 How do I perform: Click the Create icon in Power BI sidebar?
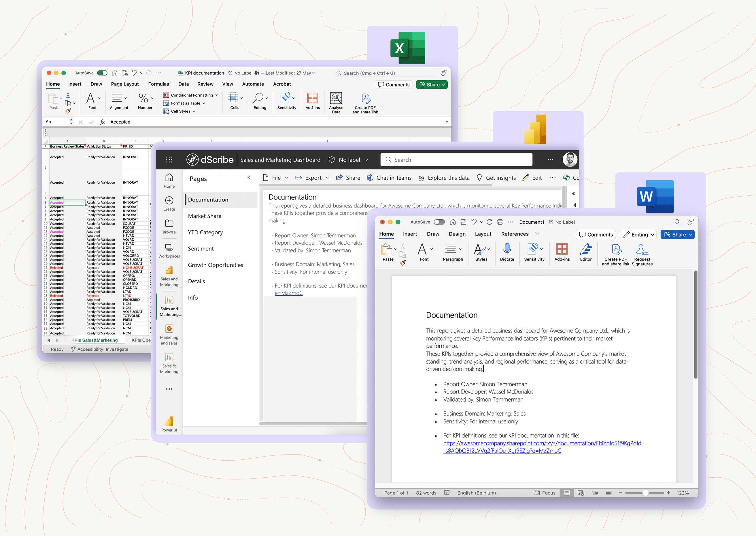coord(169,200)
